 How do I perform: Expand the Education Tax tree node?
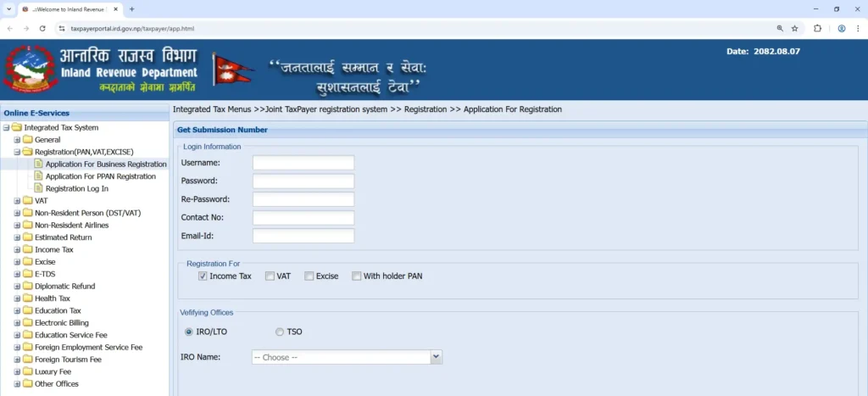[17, 310]
